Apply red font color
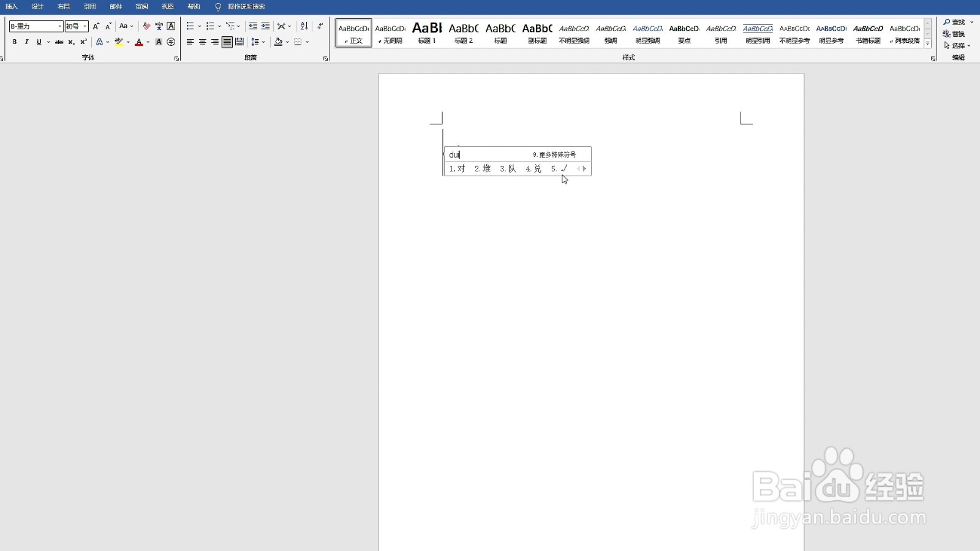Image resolution: width=980 pixels, height=551 pixels. point(139,42)
